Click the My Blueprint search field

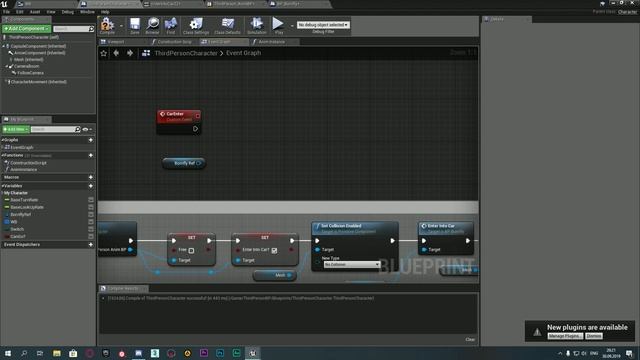click(53, 129)
